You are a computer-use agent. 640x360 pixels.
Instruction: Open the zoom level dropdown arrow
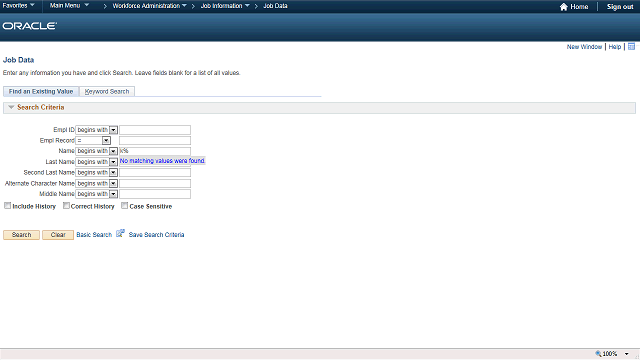pos(627,354)
